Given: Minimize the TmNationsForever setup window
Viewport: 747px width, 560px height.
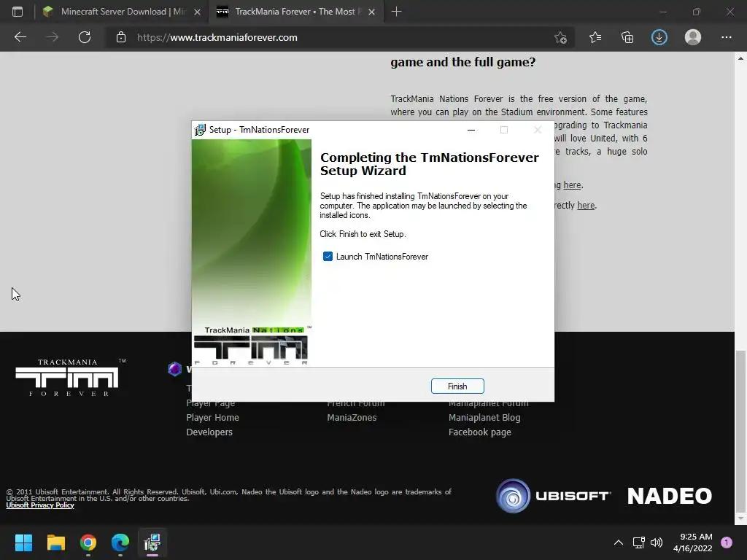Looking at the screenshot, I should click(471, 130).
